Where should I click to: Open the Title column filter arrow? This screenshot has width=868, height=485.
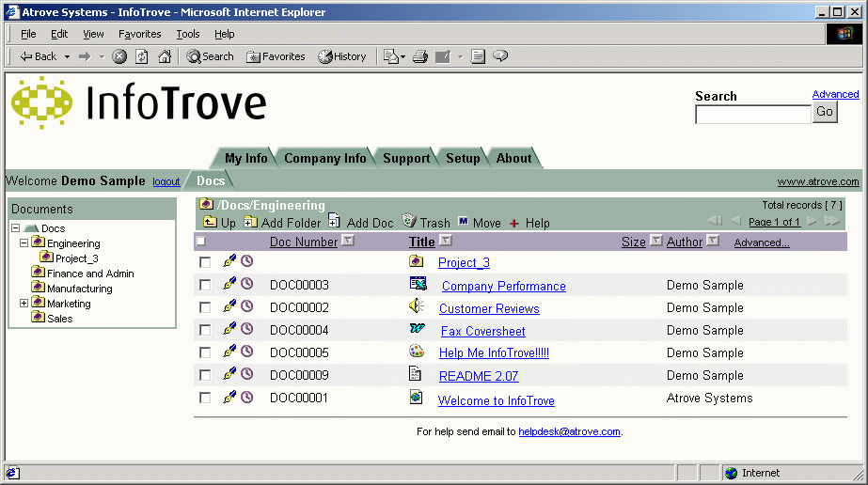[446, 241]
